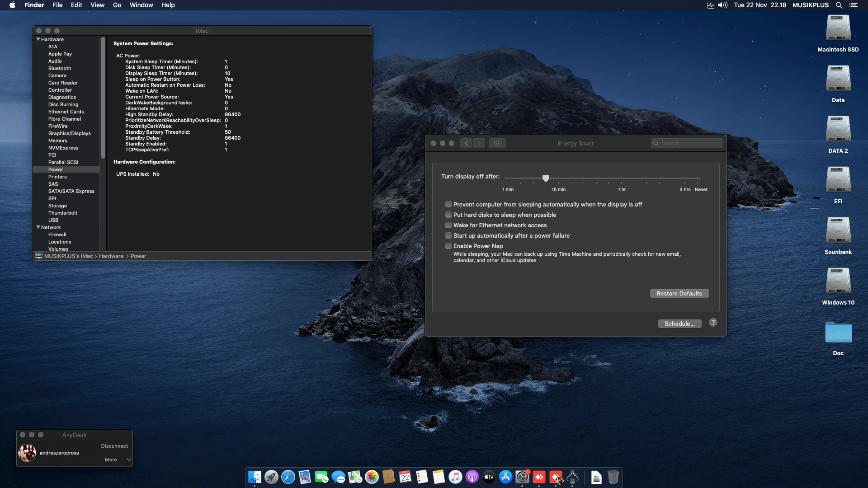The width and height of the screenshot is (868, 488).
Task: Open the Macintosh SSD desktop drive
Action: (838, 28)
